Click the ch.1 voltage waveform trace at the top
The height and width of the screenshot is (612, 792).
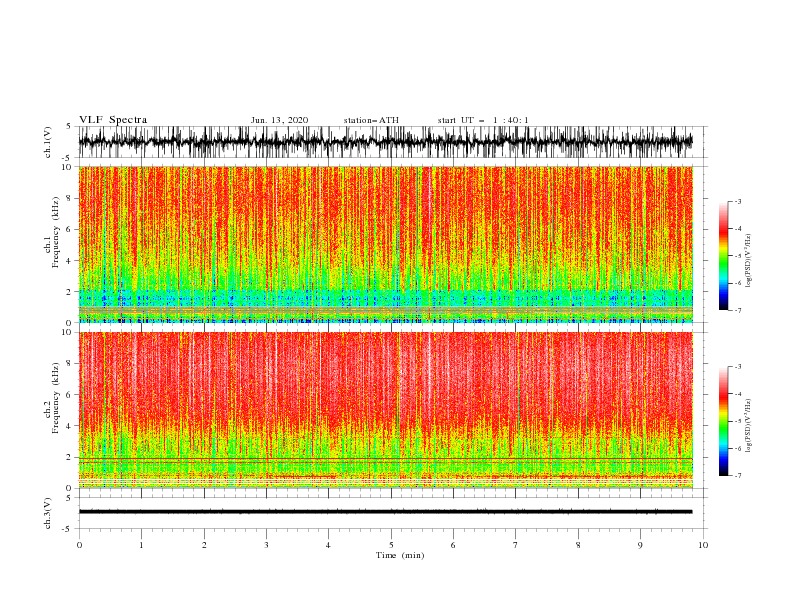(x=385, y=141)
